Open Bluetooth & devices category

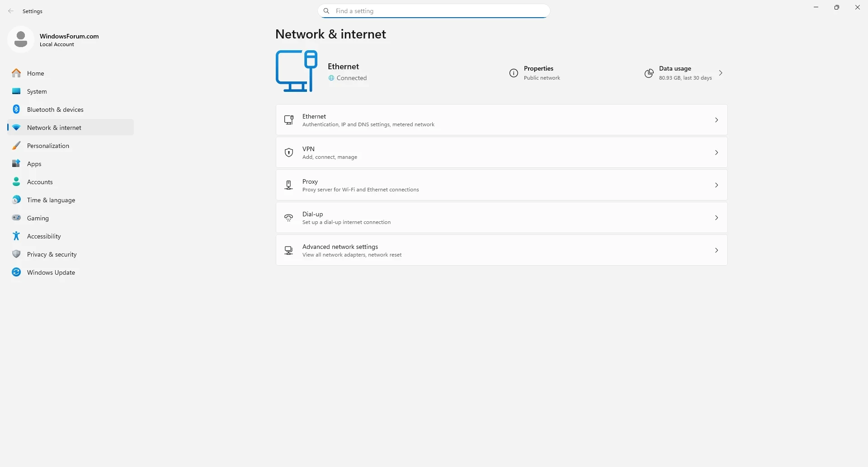point(71,109)
